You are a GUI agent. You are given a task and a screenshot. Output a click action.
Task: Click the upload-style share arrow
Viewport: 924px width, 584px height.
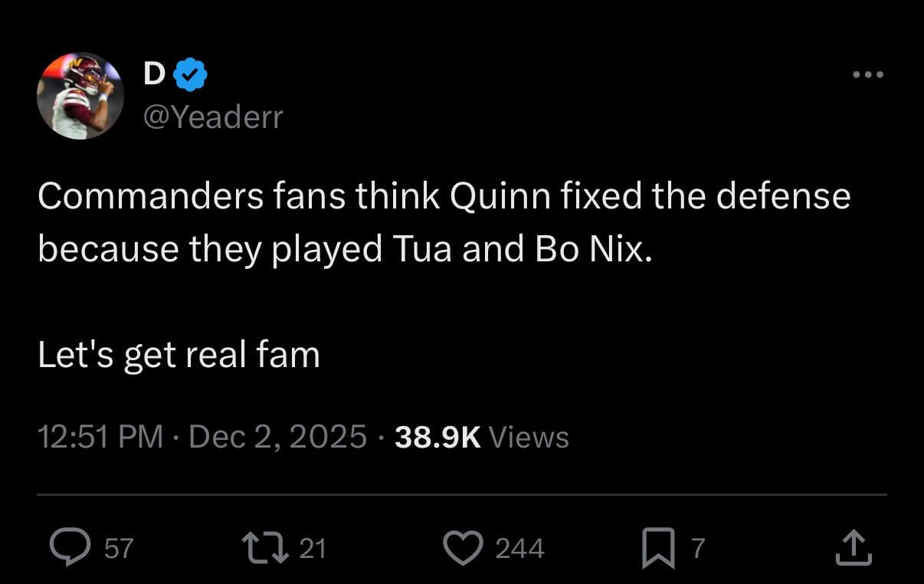tap(854, 546)
